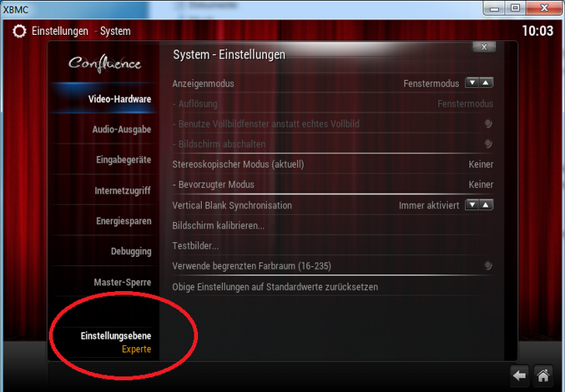This screenshot has height=392, width=565.
Task: Open the Energiesparen category
Action: point(103,221)
